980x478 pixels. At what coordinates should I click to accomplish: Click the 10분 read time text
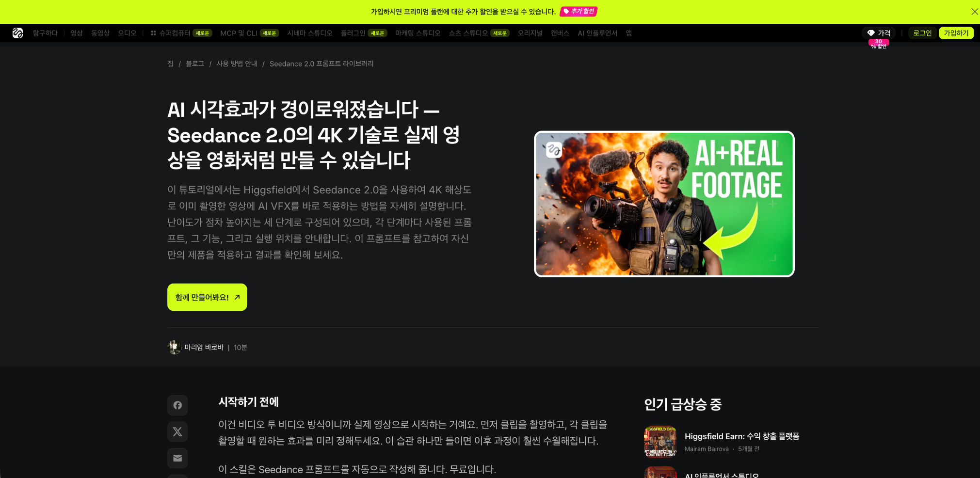241,347
